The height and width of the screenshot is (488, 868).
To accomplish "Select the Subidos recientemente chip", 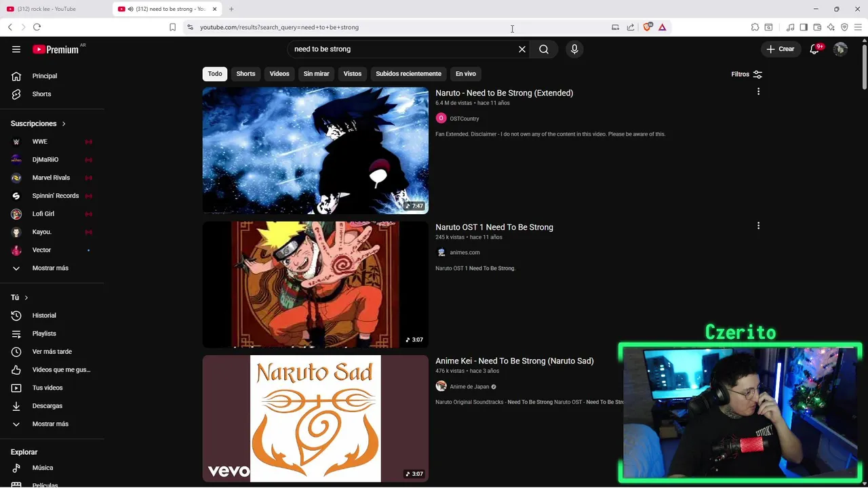I will tap(408, 74).
